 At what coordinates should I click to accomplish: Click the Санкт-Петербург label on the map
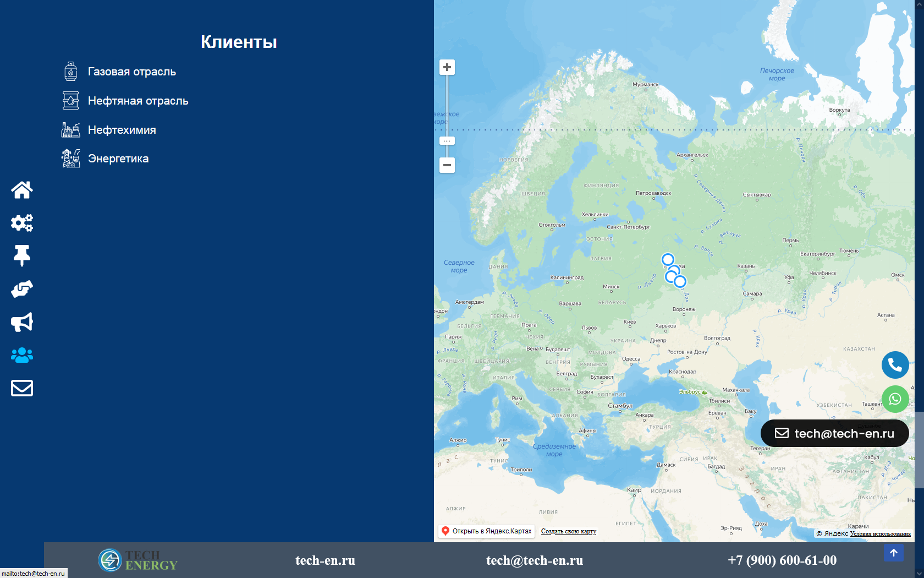point(628,227)
